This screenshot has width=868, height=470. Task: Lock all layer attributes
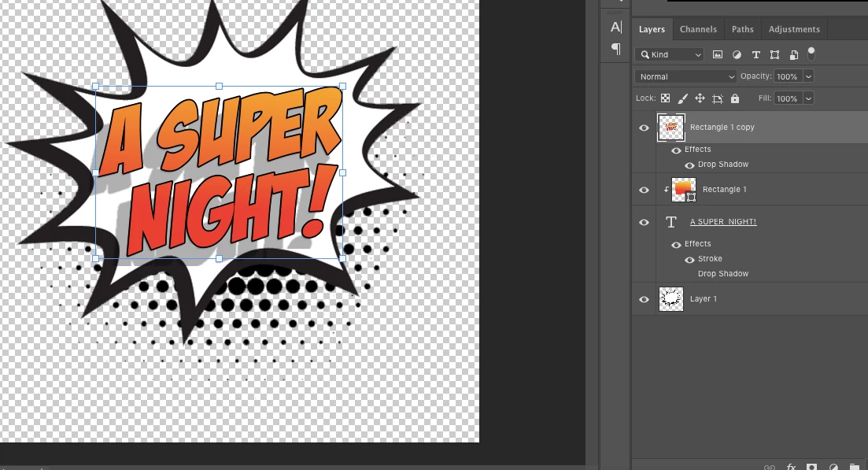click(x=734, y=98)
